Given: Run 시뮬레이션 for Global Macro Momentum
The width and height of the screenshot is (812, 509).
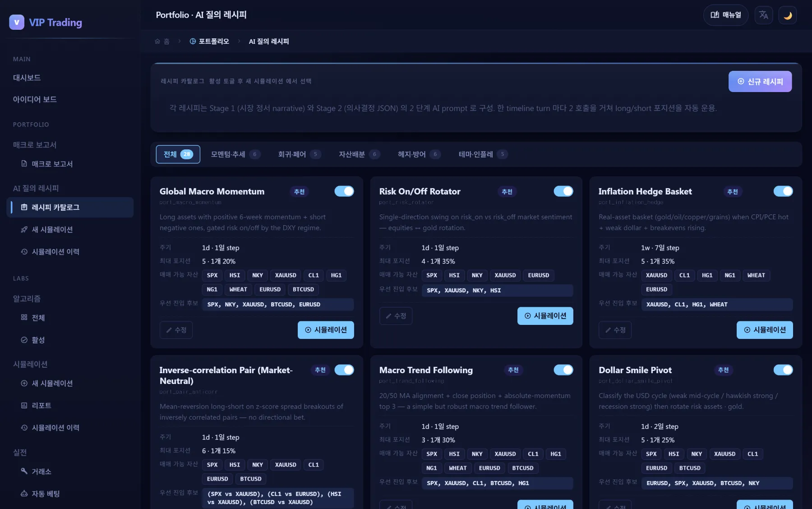Looking at the screenshot, I should point(326,330).
